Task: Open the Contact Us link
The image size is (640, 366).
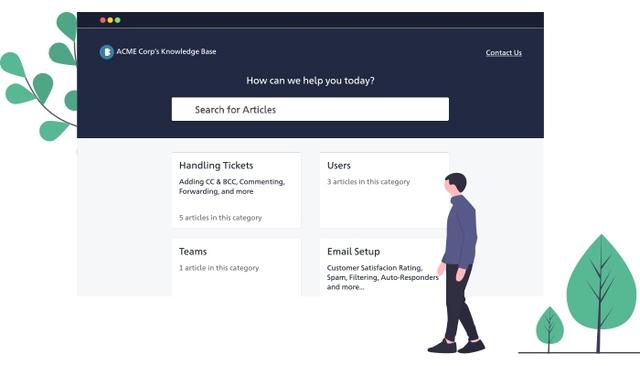Action: tap(503, 53)
